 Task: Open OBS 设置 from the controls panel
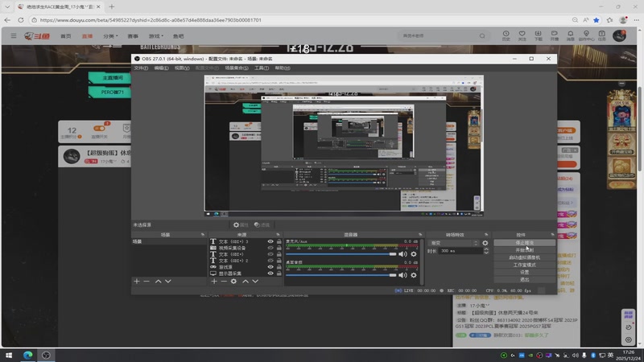point(525,272)
